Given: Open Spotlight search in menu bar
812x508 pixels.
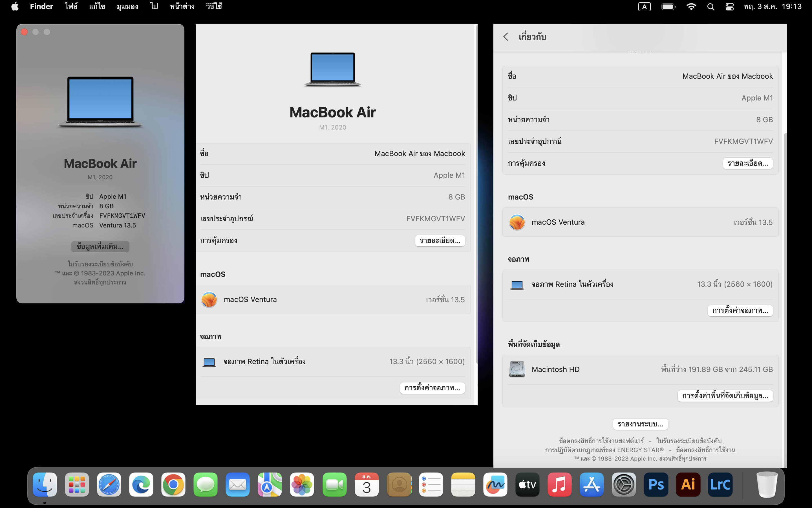Looking at the screenshot, I should pyautogui.click(x=710, y=7).
